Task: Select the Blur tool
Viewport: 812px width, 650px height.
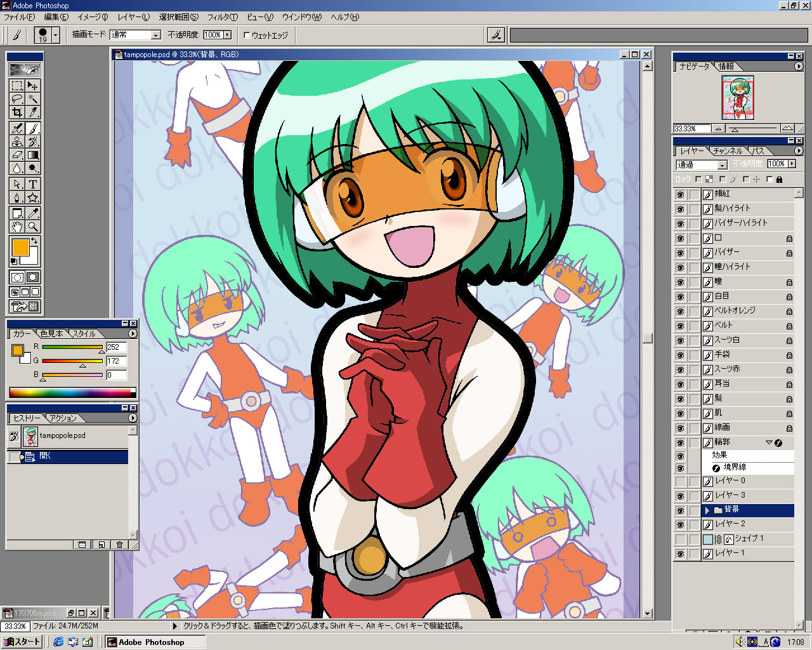Action: coord(17,168)
